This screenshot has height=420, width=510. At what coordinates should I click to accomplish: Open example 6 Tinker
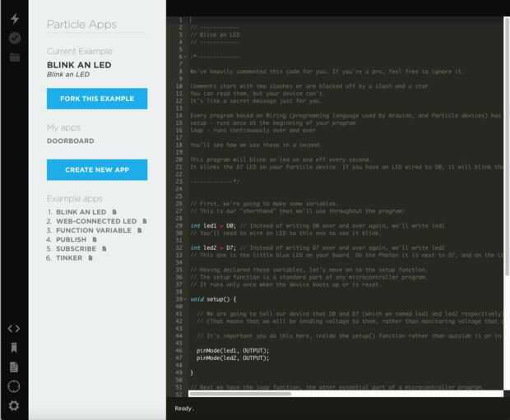point(69,258)
